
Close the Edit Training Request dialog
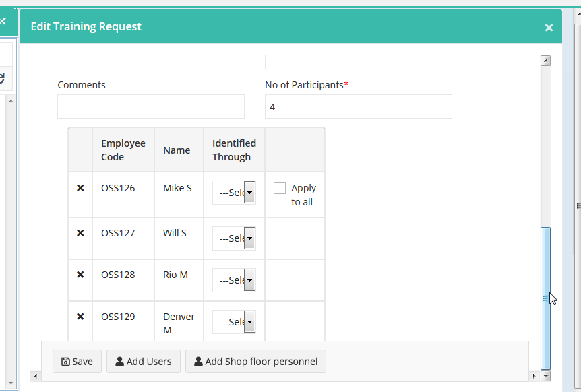pos(549,28)
